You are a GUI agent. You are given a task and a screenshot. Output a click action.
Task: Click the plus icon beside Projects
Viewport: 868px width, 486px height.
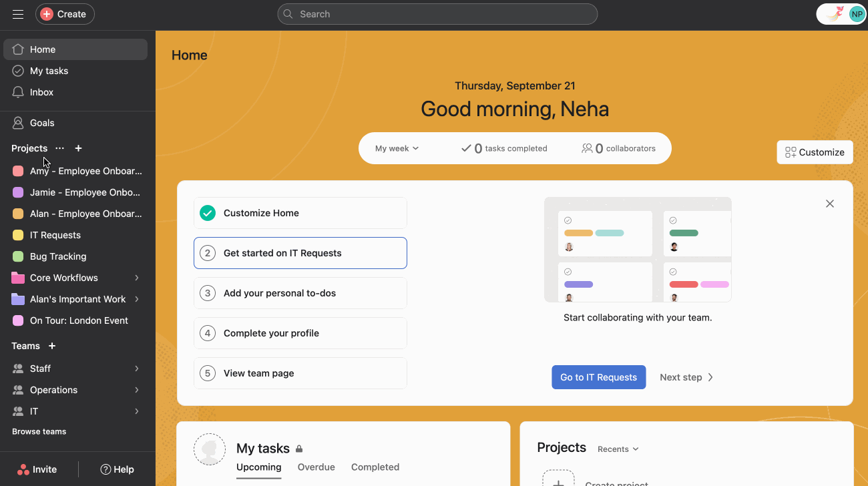point(78,148)
